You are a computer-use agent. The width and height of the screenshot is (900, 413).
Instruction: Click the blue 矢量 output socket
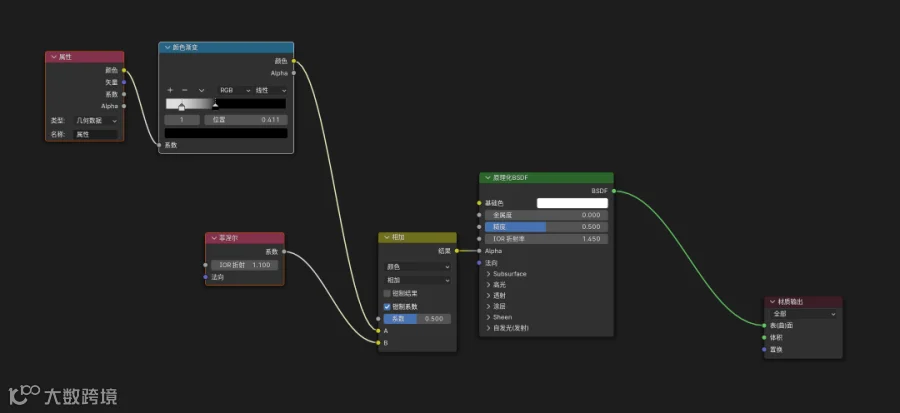(x=124, y=83)
